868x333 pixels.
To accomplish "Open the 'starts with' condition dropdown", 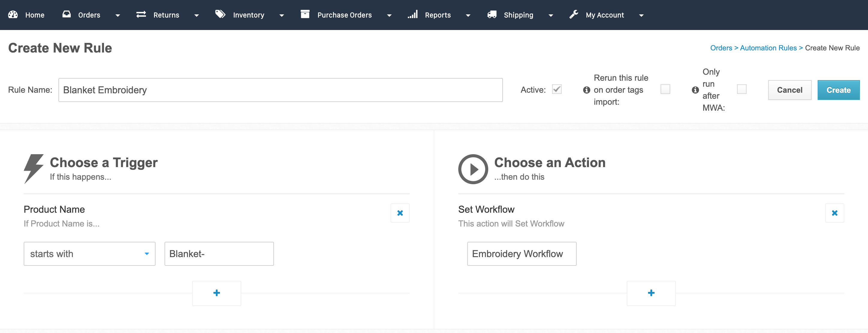I will coord(89,254).
